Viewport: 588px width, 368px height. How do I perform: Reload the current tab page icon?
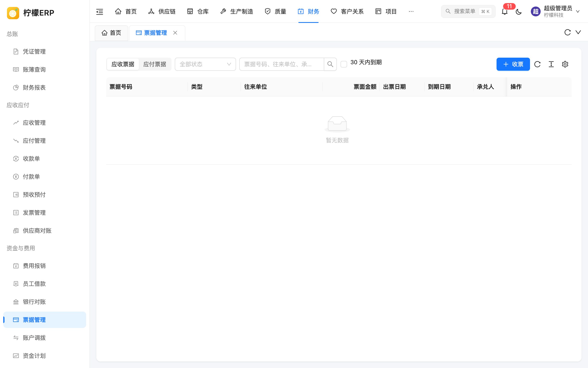point(567,32)
